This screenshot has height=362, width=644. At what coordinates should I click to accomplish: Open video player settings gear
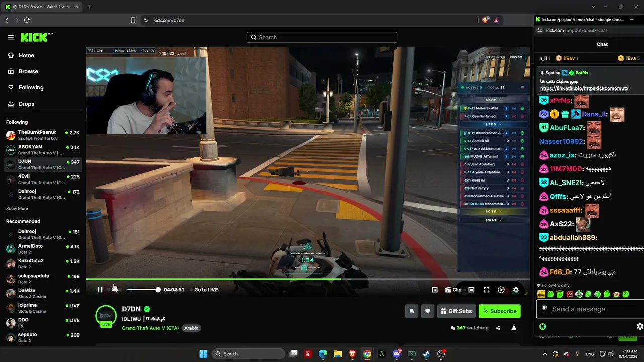[516, 290]
